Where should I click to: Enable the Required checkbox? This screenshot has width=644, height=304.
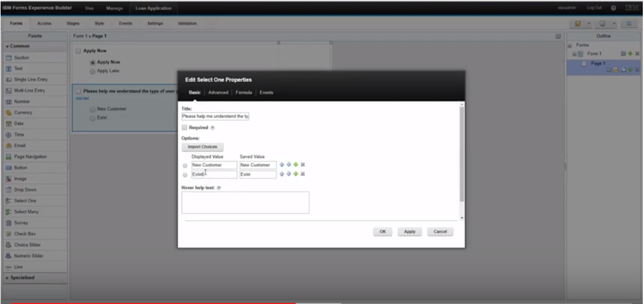(185, 127)
